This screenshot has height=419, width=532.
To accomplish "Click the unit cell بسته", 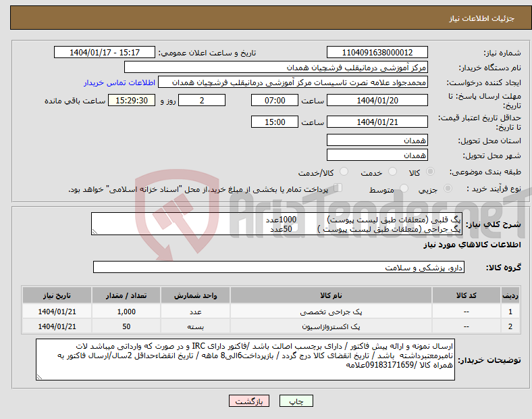I will point(195,326).
